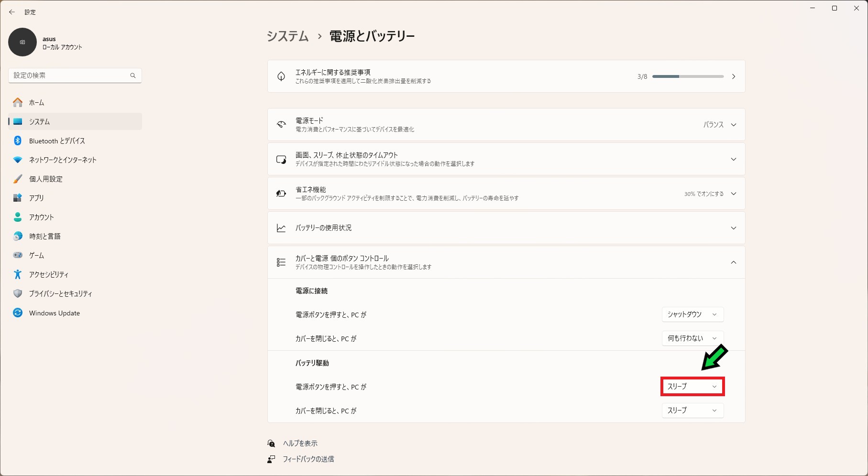This screenshot has width=868, height=476.
Task: Open Bluetooth とデバイス settings
Action: pyautogui.click(x=56, y=141)
